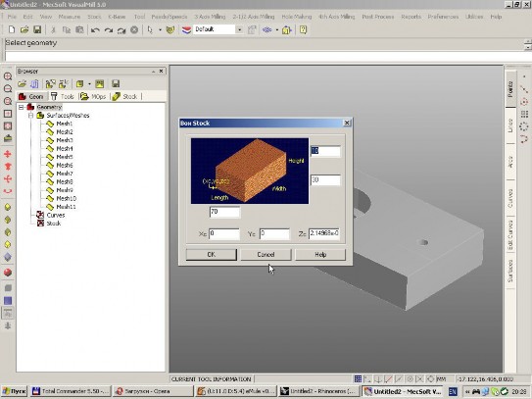Image resolution: width=532 pixels, height=399 pixels.
Task: Switch to the Geom tab
Action: coord(31,96)
